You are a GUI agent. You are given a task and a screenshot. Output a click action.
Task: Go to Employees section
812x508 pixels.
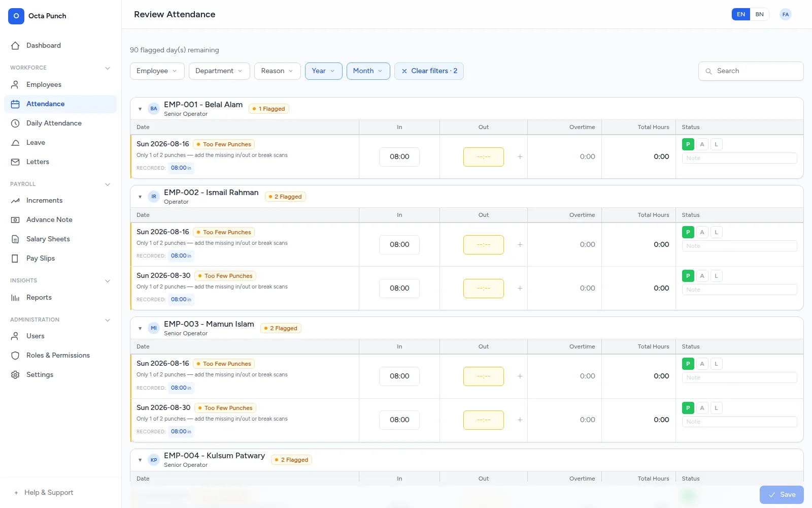(60, 84)
